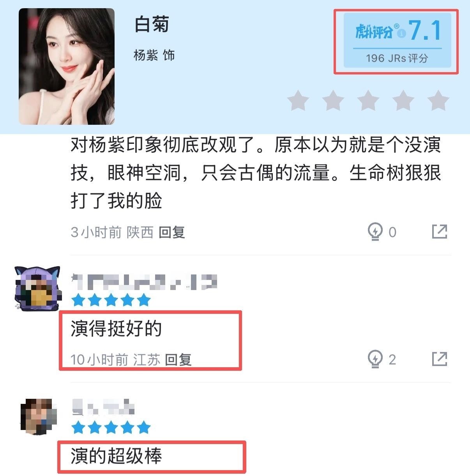Light up the 陕西 comment with zero likes
This screenshot has width=470, height=476.
pyautogui.click(x=375, y=232)
